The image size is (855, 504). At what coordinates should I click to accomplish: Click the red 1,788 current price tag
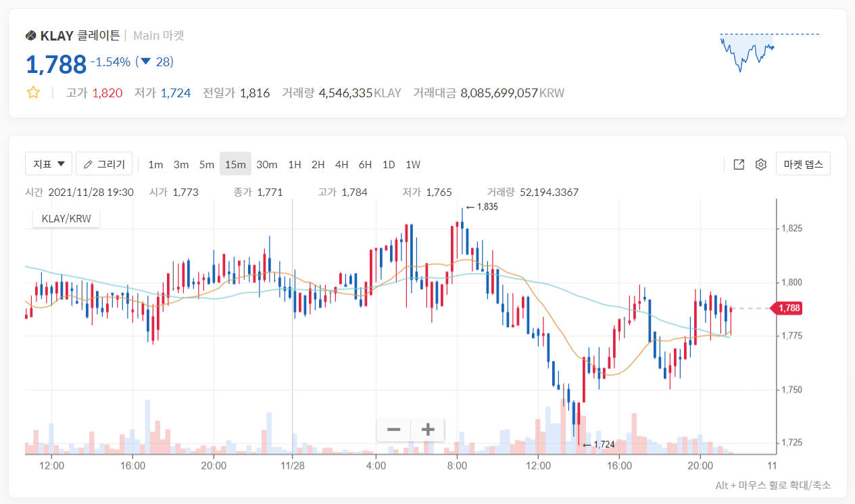787,308
